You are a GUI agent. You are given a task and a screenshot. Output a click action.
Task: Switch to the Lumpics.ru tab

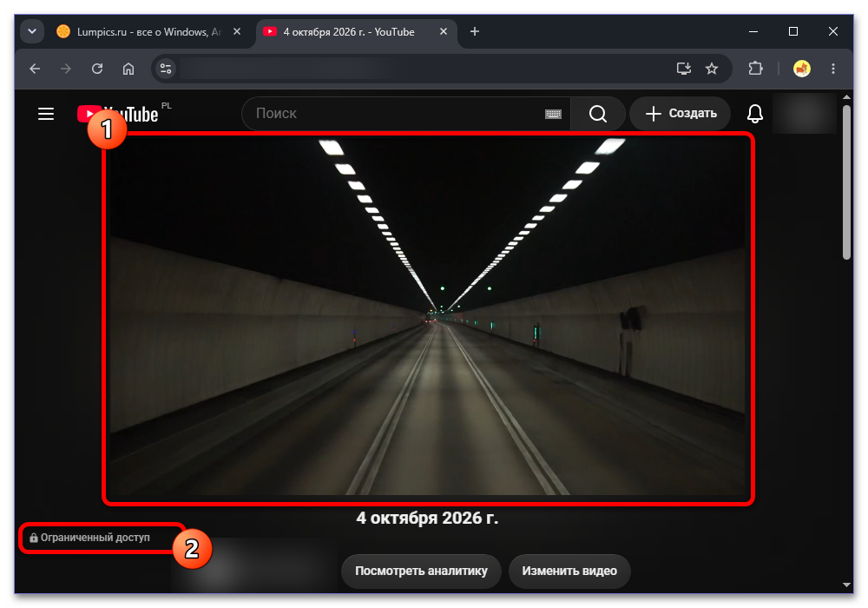148,32
